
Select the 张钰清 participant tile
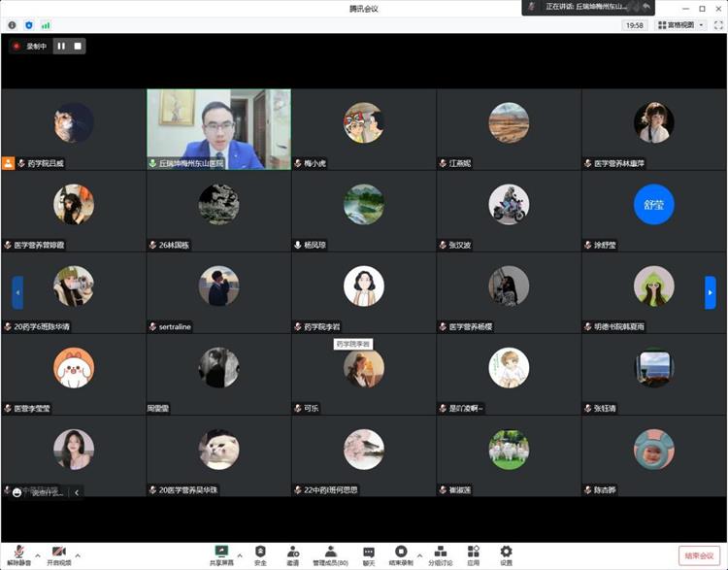(x=653, y=375)
